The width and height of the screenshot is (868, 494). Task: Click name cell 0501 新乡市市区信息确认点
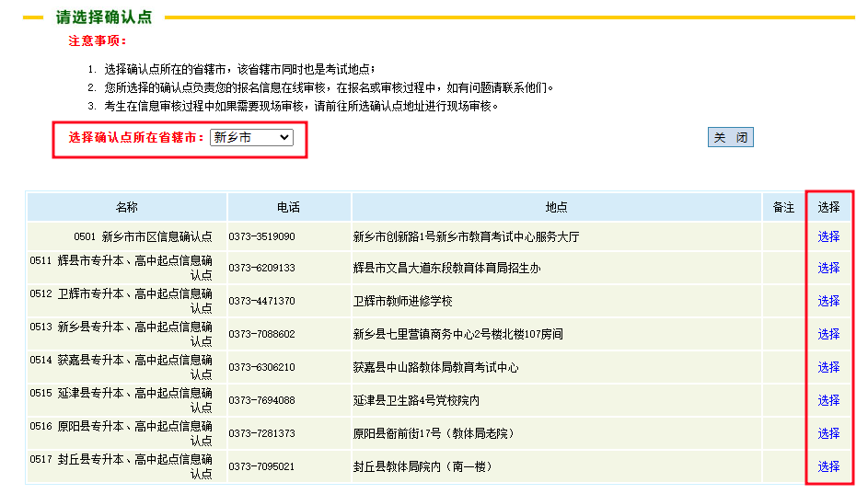click(144, 236)
